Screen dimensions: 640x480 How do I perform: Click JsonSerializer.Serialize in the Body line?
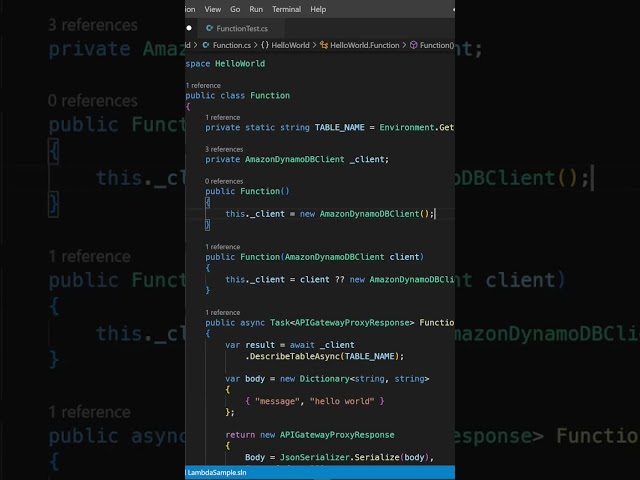pyautogui.click(x=340, y=458)
